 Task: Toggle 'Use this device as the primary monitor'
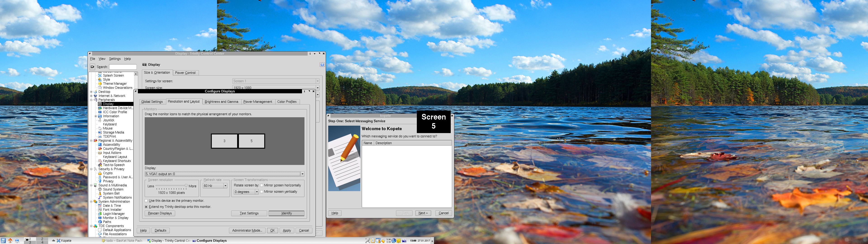(x=146, y=201)
